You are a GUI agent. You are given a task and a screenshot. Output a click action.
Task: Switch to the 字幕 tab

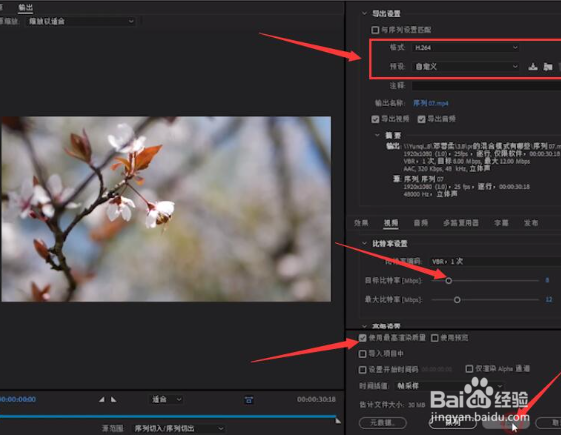tap(501, 223)
